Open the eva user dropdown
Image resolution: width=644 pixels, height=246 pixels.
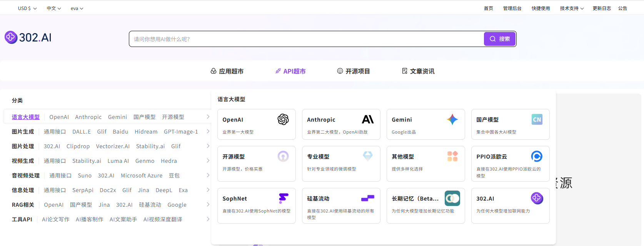[x=77, y=8]
